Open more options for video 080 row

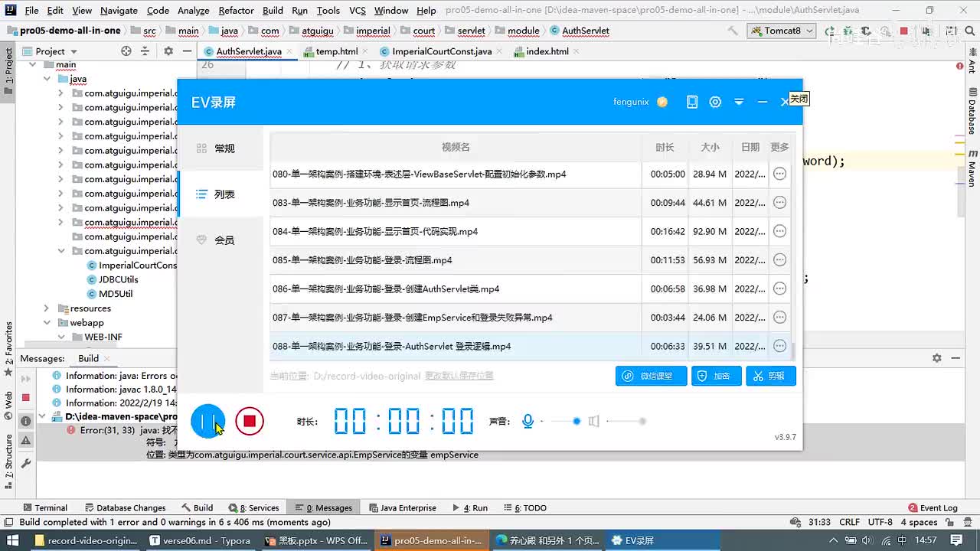(x=779, y=174)
